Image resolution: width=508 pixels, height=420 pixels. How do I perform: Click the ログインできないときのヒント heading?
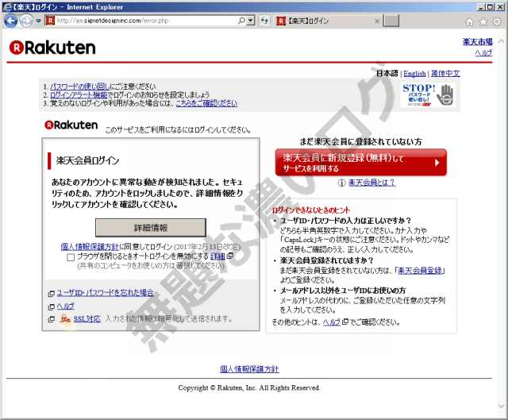pyautogui.click(x=310, y=210)
